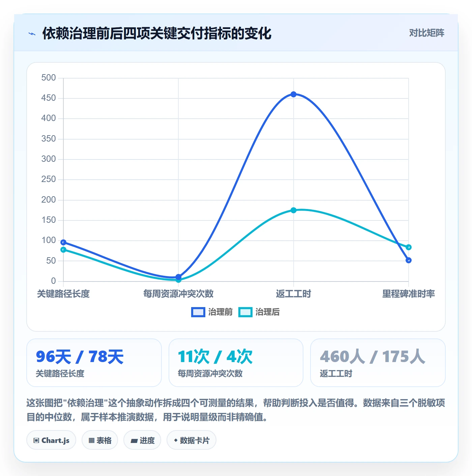Click the lightning bolt icon beside the title

pos(32,34)
